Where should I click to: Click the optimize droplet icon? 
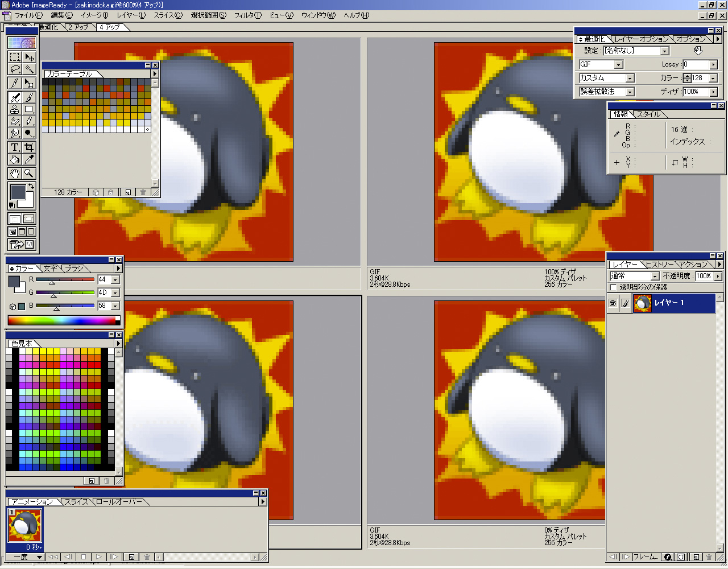[x=698, y=50]
